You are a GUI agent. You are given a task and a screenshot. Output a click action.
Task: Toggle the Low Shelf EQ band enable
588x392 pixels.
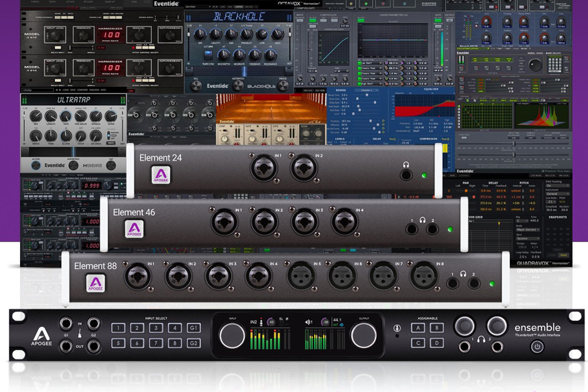point(359,63)
